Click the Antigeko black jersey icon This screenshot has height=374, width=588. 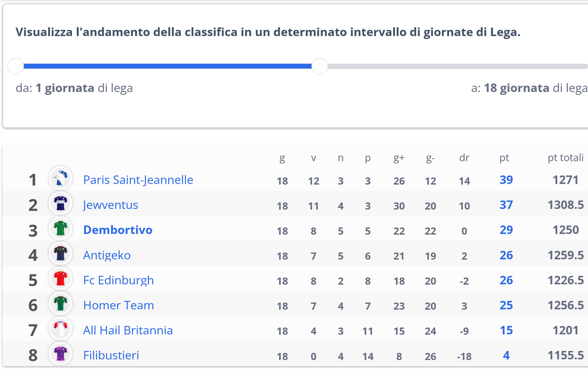61,255
